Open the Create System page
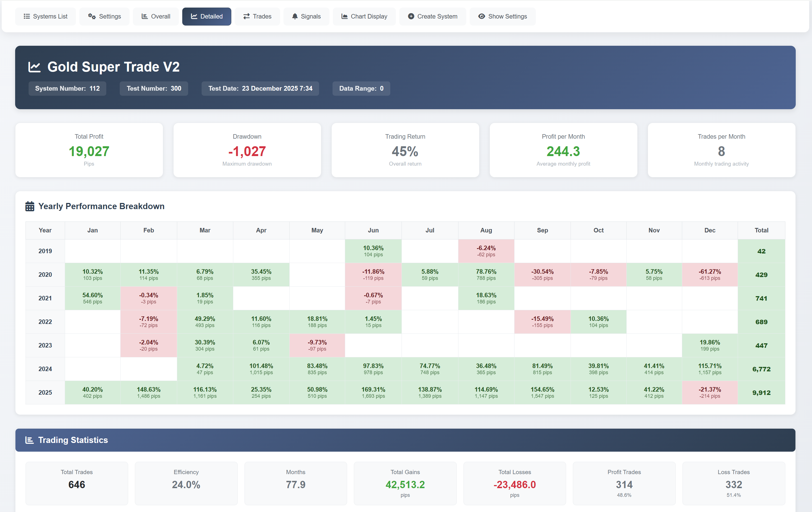This screenshot has height=512, width=812. coord(432,16)
